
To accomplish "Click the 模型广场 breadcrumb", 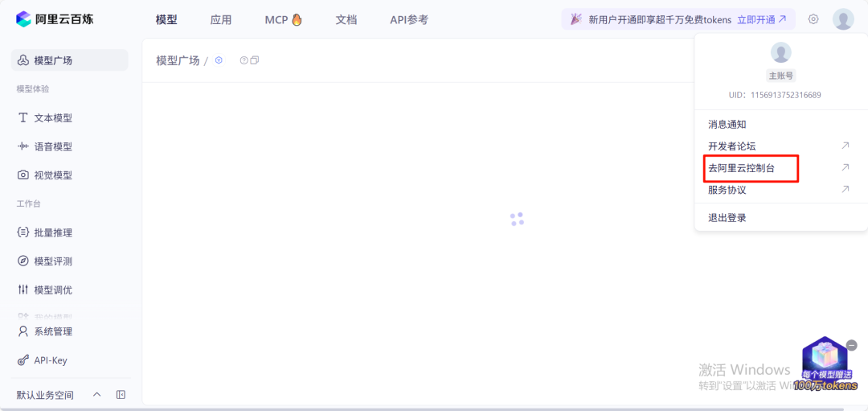I will tap(178, 60).
